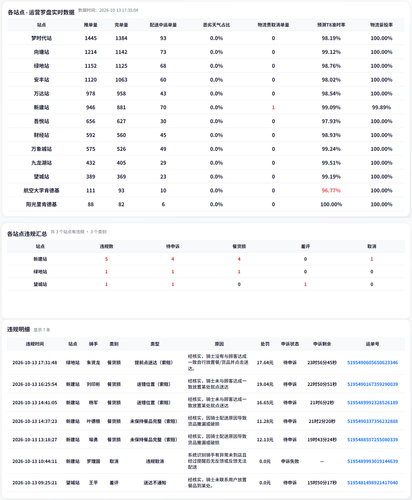Select the 1152 value
This screenshot has width=412, height=500.
[91, 66]
